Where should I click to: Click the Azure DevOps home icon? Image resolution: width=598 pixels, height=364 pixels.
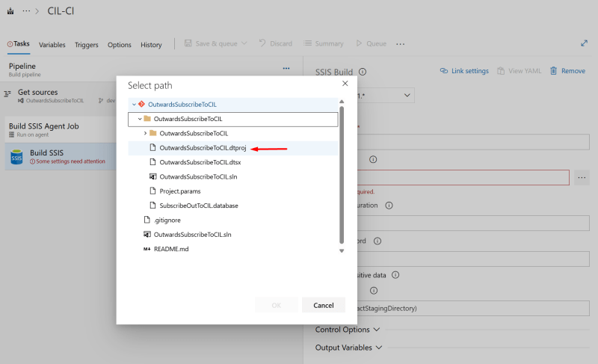[x=10, y=11]
